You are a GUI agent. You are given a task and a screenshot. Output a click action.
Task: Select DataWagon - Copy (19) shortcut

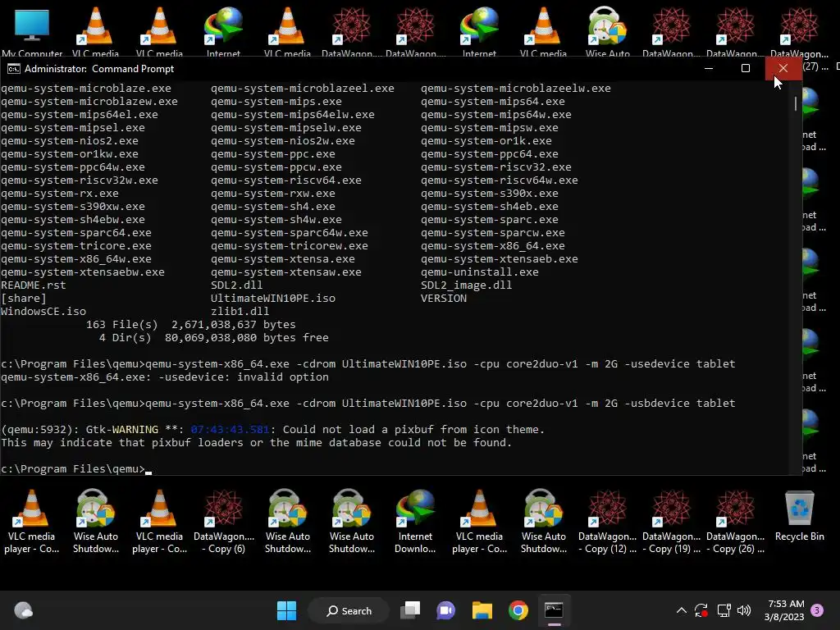coord(671,521)
